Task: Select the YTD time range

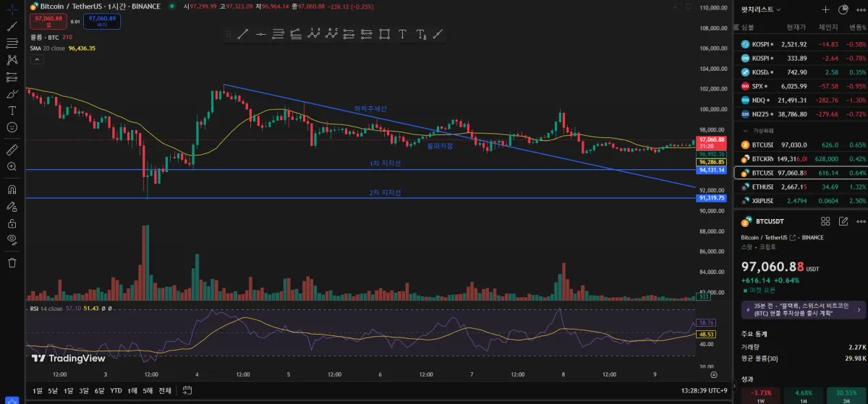Action: tap(116, 391)
